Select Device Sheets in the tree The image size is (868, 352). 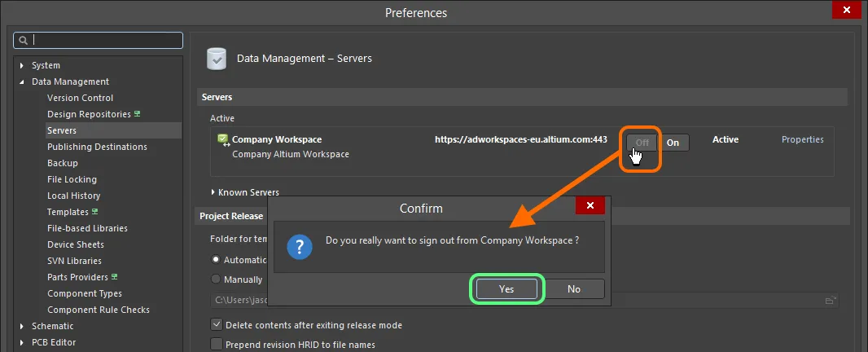76,244
